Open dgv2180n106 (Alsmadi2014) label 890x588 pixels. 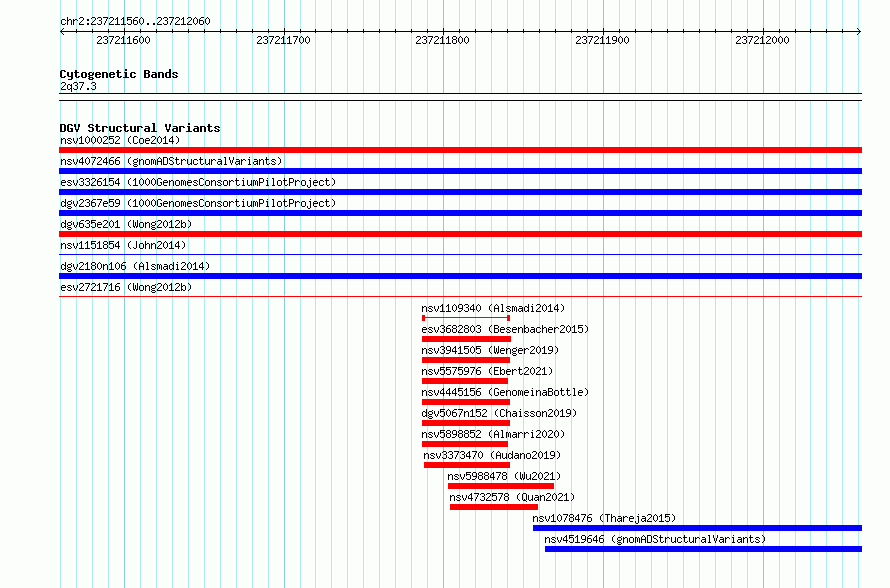point(135,266)
